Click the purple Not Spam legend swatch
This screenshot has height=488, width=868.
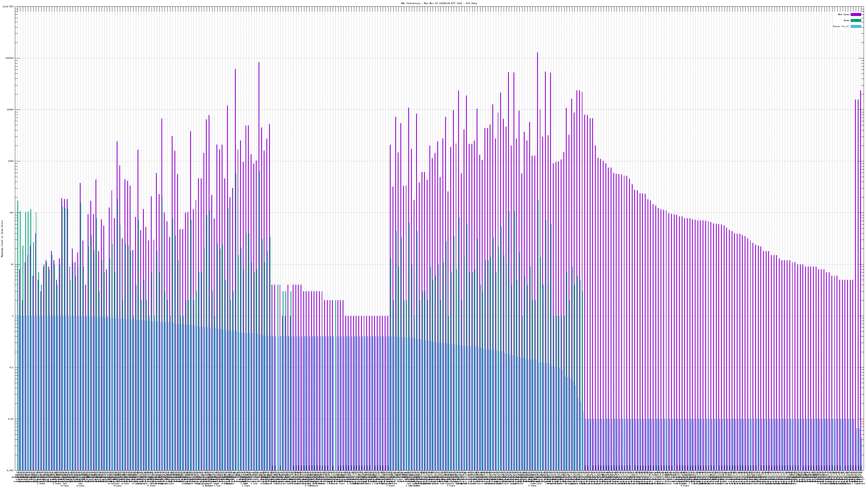pos(856,14)
